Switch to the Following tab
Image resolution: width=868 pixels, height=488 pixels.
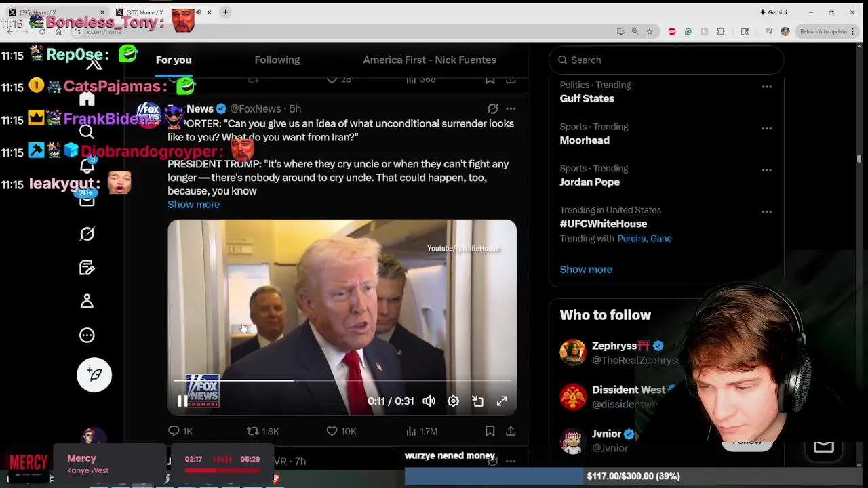pos(277,60)
